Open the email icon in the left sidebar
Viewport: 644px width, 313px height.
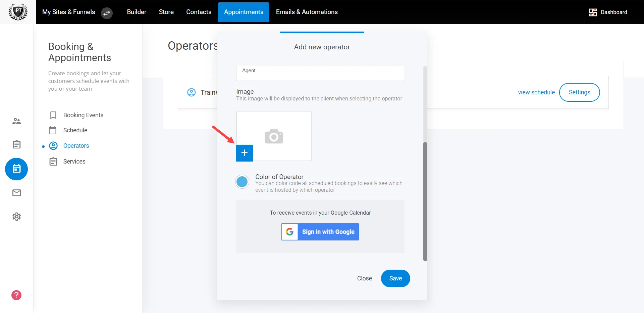pos(16,192)
